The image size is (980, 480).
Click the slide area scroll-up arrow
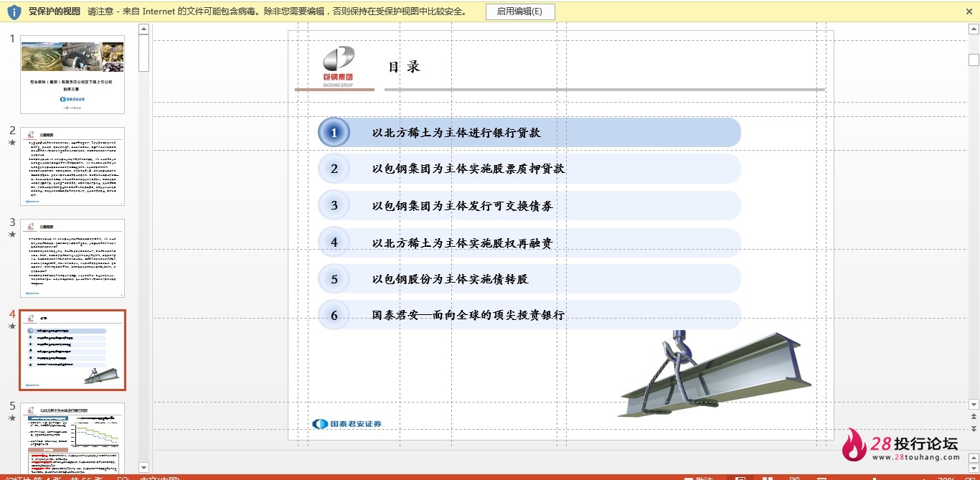point(974,29)
